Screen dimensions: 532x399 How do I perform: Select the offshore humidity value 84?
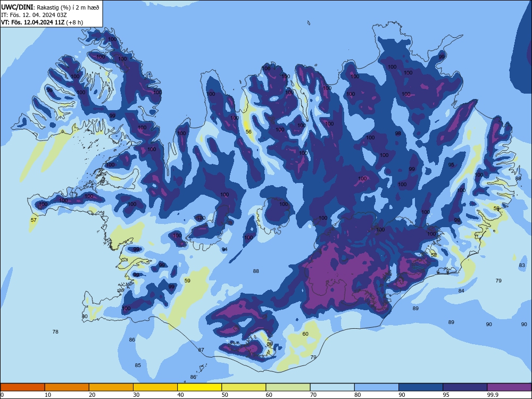click(x=461, y=291)
